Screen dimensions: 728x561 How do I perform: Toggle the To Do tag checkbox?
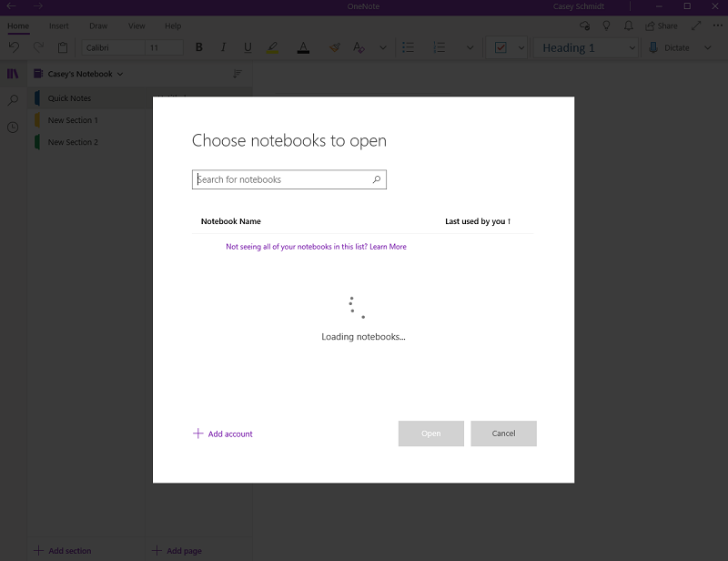coord(500,47)
